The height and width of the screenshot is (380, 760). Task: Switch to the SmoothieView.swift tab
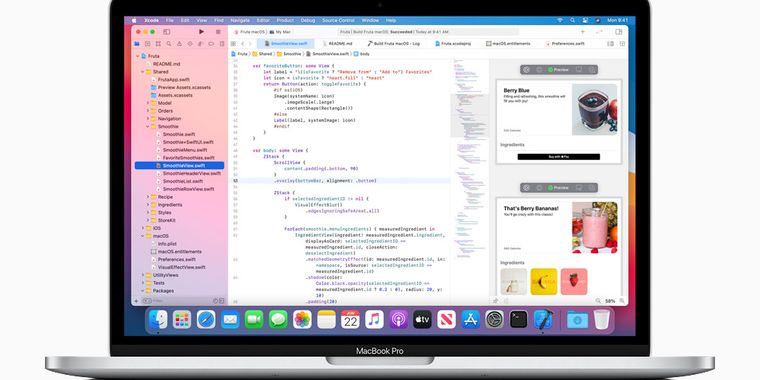click(286, 44)
